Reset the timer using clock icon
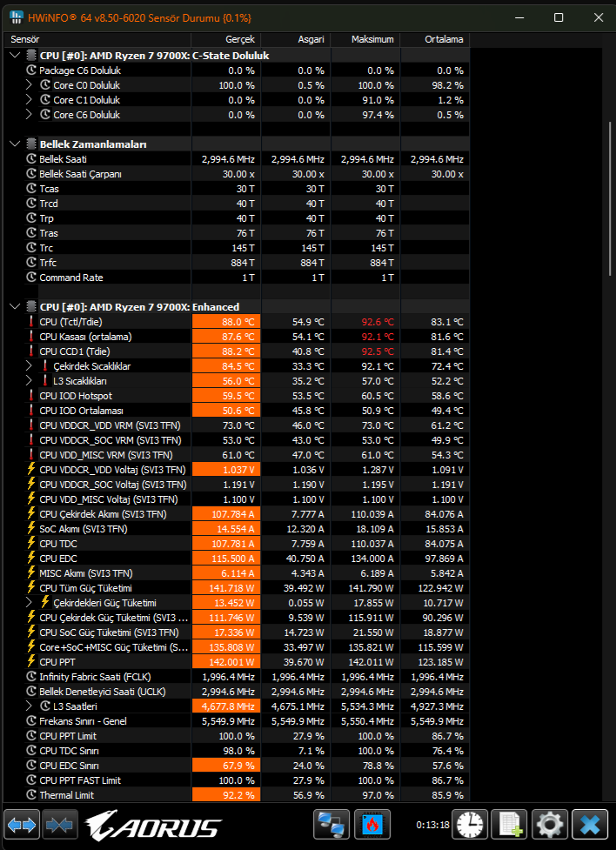Image resolution: width=616 pixels, height=850 pixels. 470,825
